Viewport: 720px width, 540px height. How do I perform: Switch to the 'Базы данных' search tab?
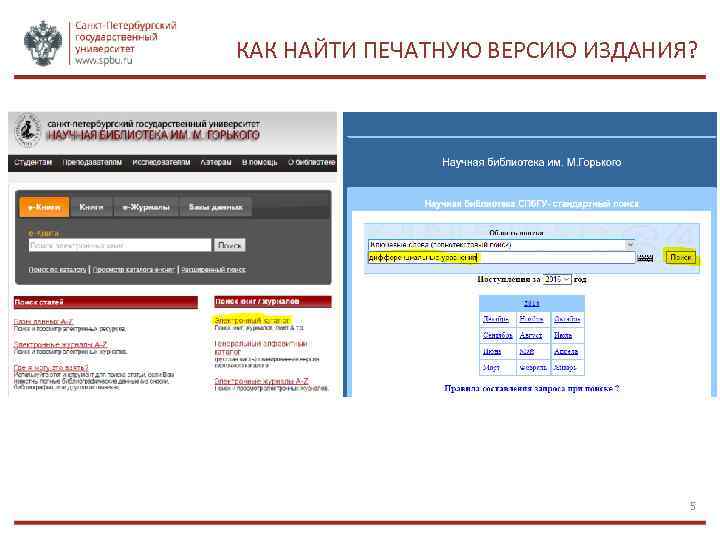pyautogui.click(x=215, y=208)
